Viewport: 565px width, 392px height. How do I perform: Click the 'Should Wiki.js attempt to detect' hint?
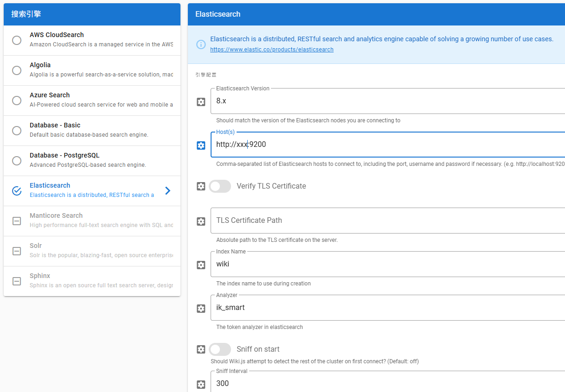click(315, 361)
